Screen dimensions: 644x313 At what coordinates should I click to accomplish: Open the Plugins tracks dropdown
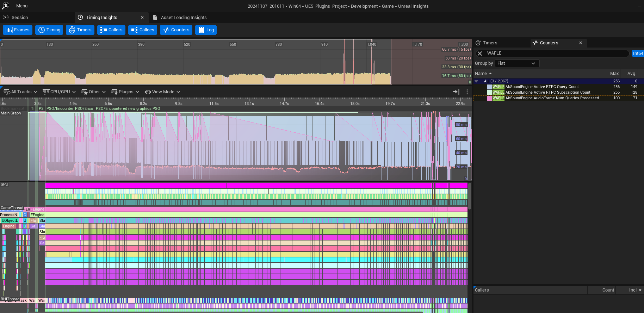125,92
